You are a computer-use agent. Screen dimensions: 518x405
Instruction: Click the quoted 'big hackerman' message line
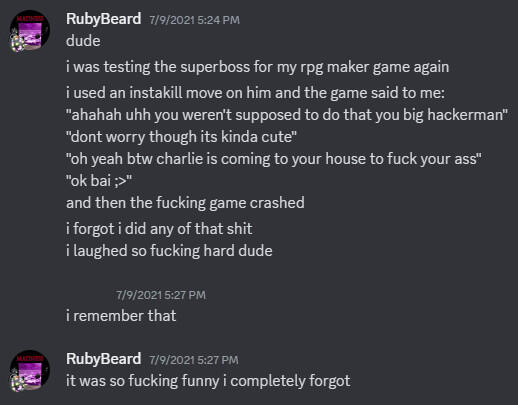coord(287,115)
